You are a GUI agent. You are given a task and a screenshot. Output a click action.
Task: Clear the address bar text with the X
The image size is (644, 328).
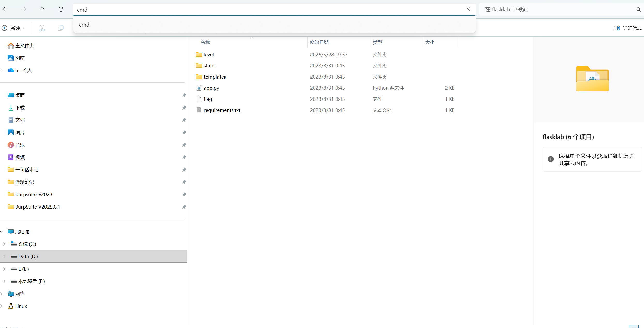[468, 9]
